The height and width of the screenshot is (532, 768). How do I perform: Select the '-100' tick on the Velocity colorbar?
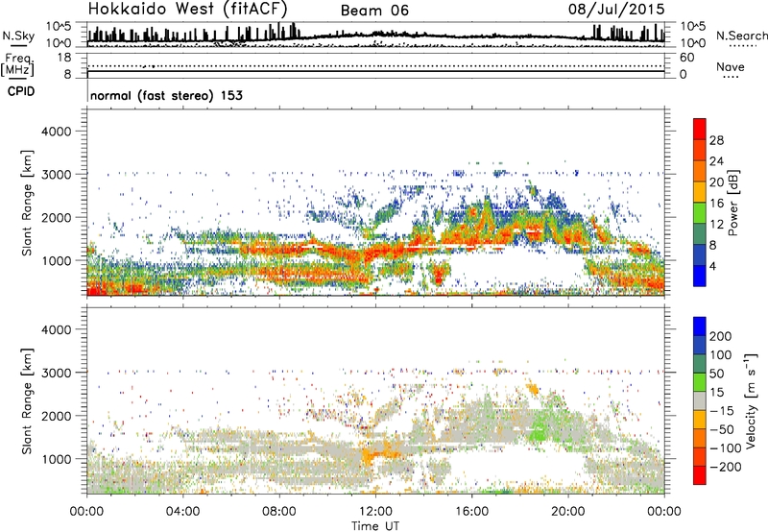[x=725, y=448]
